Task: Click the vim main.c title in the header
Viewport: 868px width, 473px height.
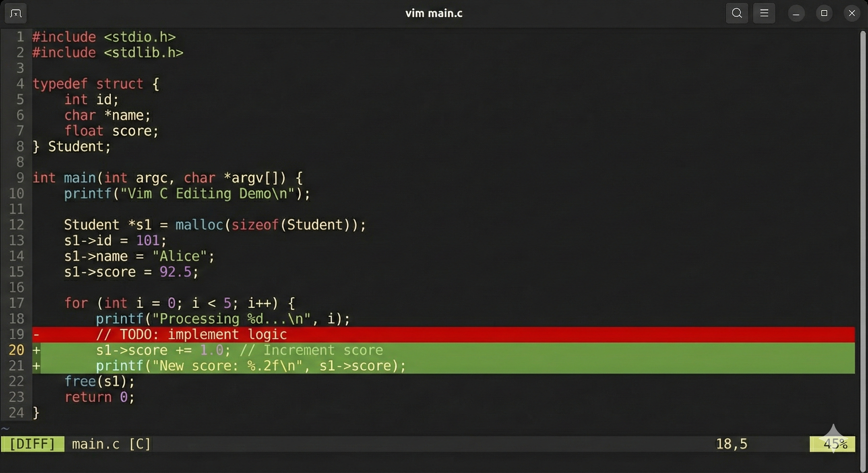Action: (433, 13)
